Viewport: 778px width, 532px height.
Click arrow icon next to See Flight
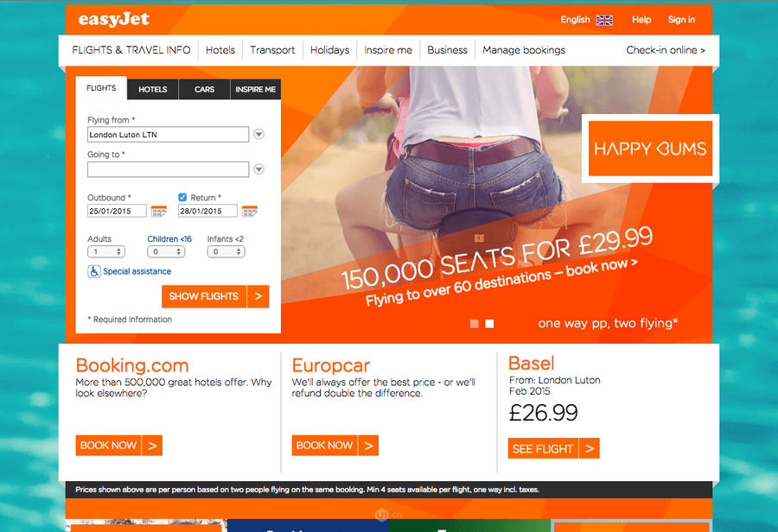pyautogui.click(x=590, y=449)
